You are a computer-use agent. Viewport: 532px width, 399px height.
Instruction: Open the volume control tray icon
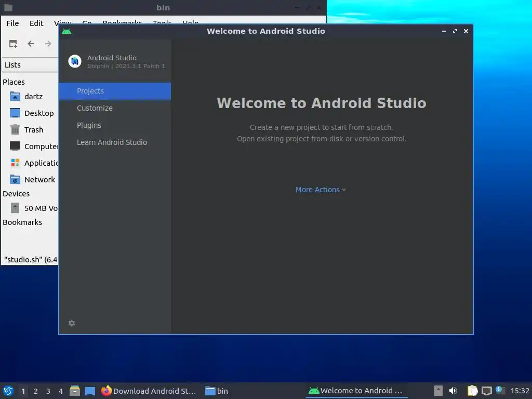453,391
